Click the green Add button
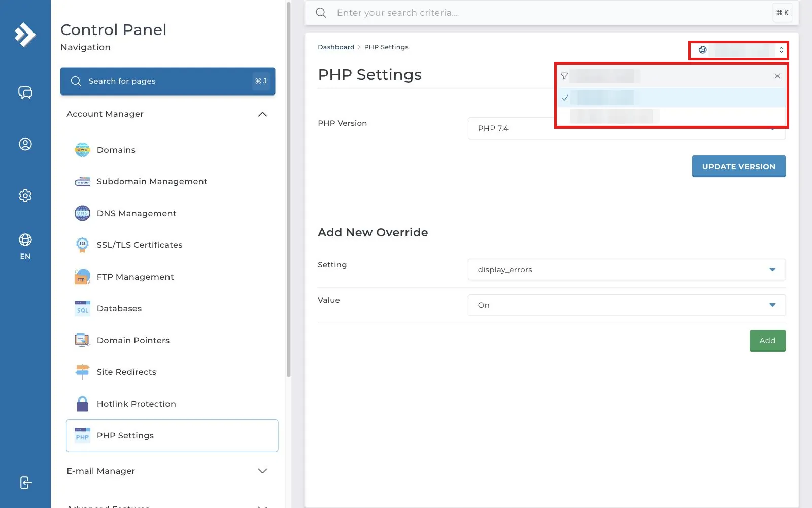 767,340
